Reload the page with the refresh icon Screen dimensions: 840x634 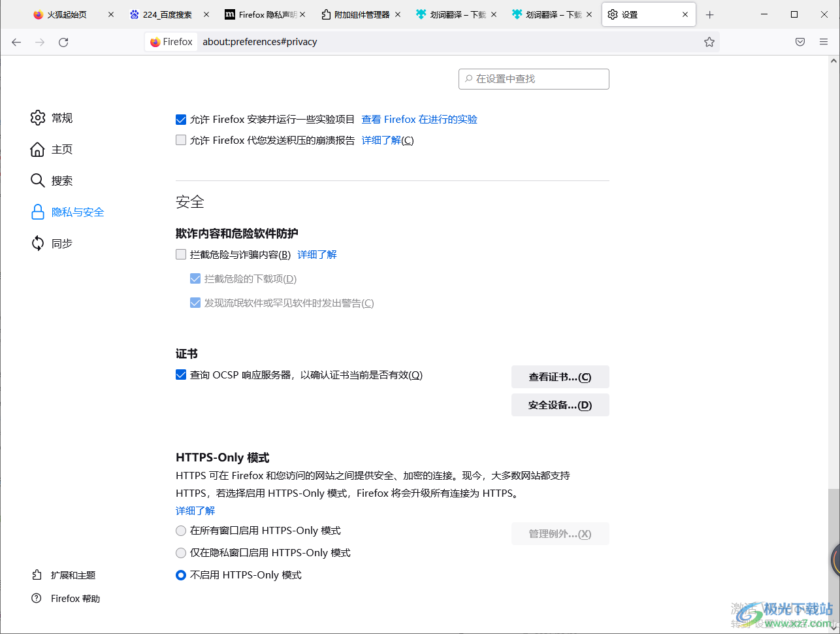(x=63, y=42)
